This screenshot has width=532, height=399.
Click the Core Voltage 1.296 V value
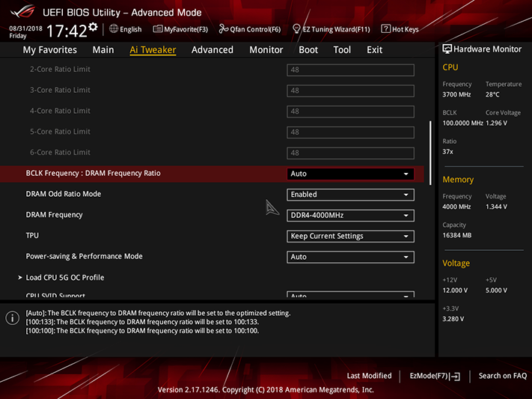point(496,124)
